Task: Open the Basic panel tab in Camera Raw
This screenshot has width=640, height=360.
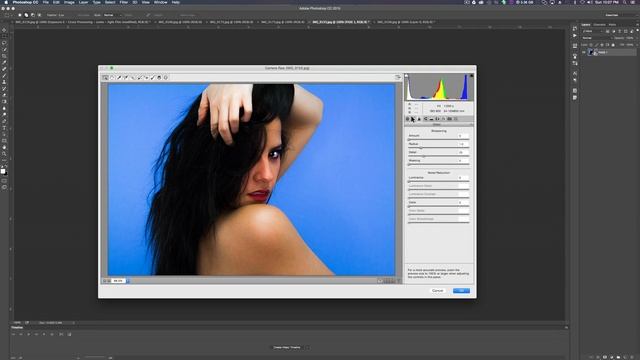Action: (x=407, y=119)
